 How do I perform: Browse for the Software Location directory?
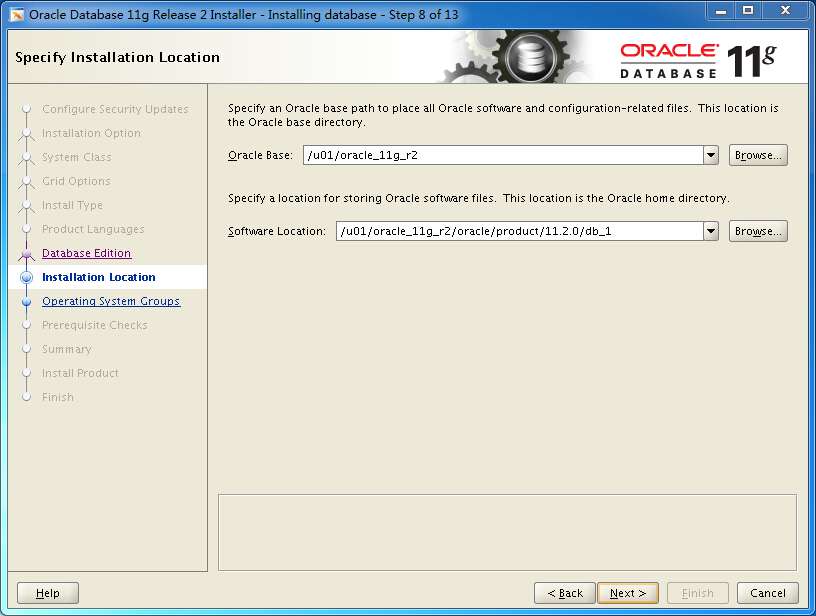[x=758, y=231]
